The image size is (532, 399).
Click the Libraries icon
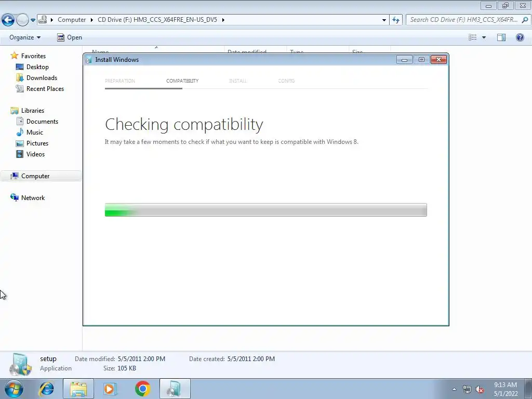(14, 111)
